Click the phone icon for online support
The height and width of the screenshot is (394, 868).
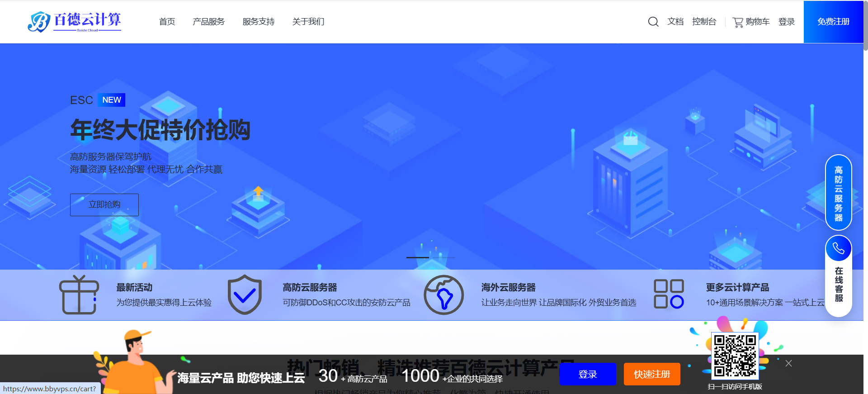click(839, 248)
